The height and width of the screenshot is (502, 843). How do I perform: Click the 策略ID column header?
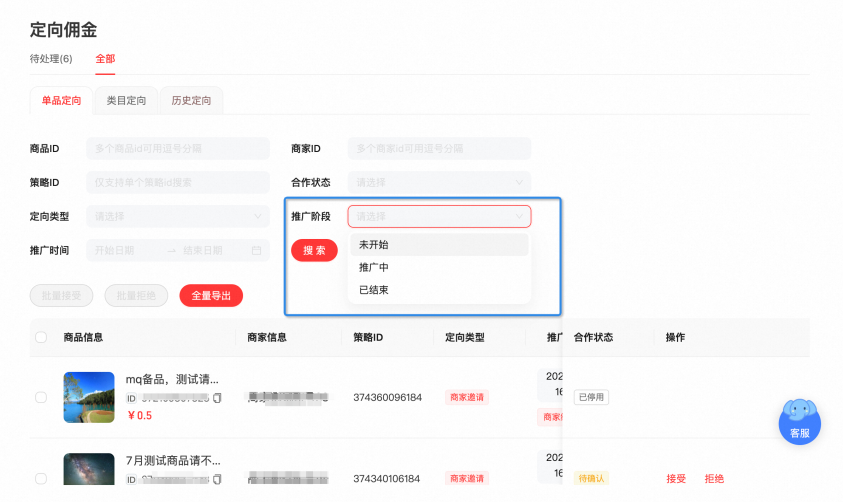pyautogui.click(x=368, y=338)
